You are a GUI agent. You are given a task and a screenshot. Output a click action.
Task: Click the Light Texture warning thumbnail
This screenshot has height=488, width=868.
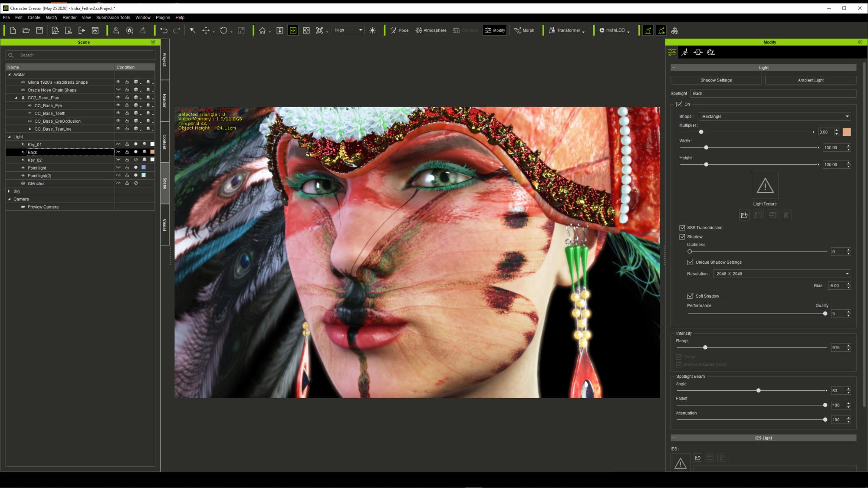point(765,186)
